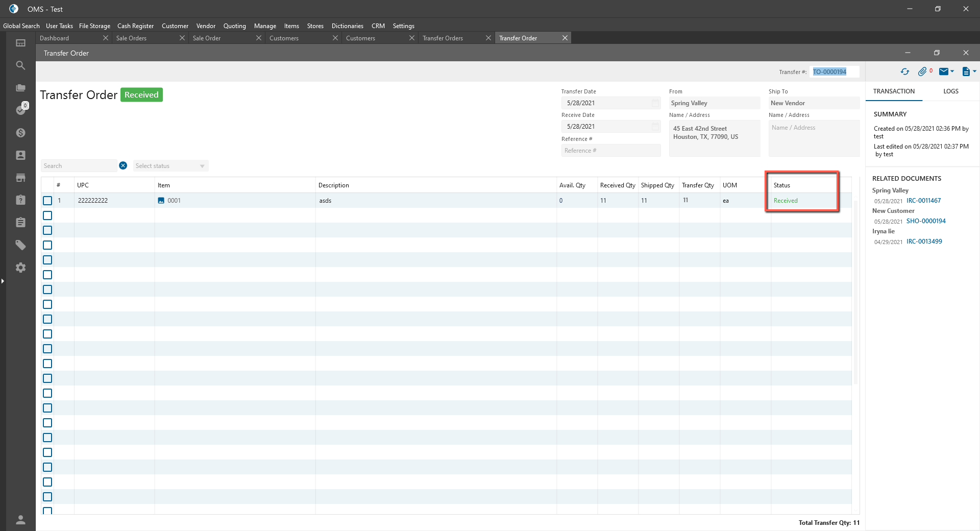The width and height of the screenshot is (980, 531).
Task: Click the user profile icon at sidebar bottom
Action: coord(20,520)
